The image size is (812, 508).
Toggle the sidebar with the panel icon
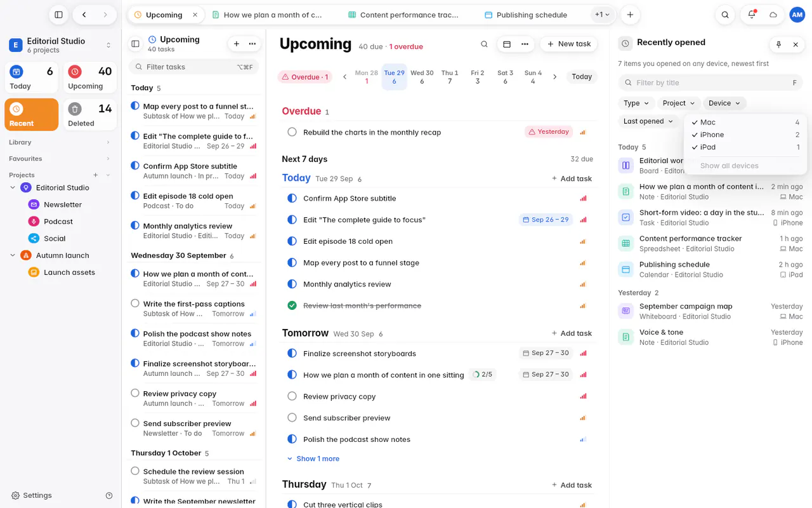tap(58, 15)
